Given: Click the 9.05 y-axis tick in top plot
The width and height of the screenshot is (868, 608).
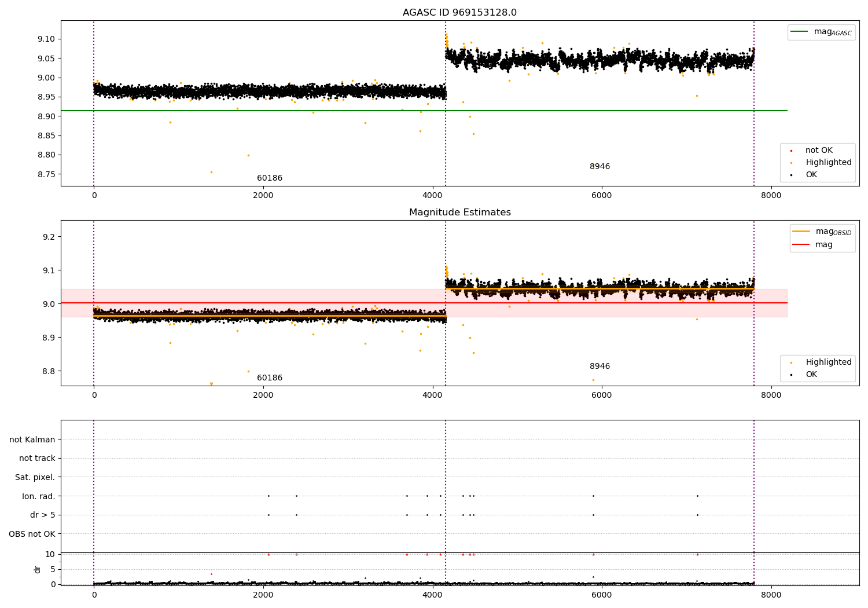Looking at the screenshot, I should [46, 58].
